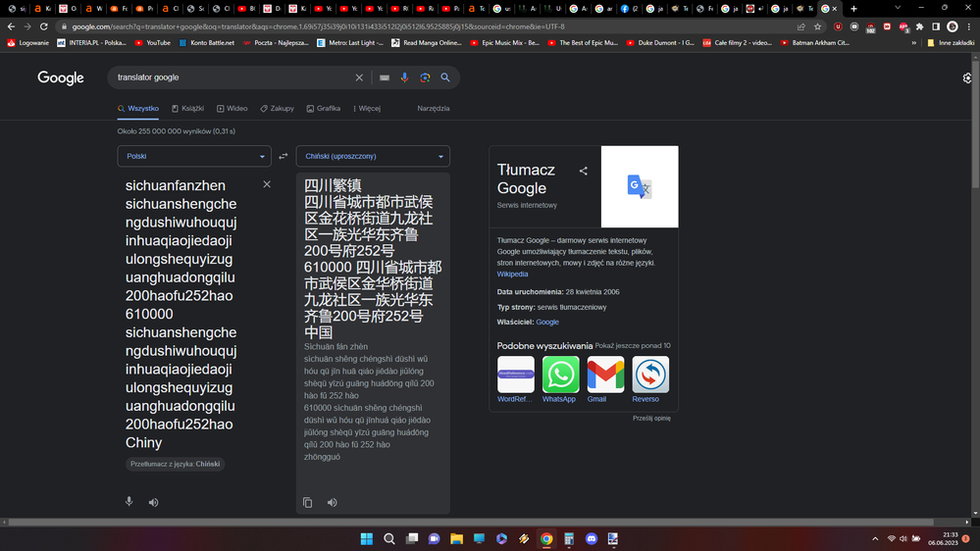Open the Chrome extensions puzzle menu
The width and height of the screenshot is (980, 551).
click(919, 26)
